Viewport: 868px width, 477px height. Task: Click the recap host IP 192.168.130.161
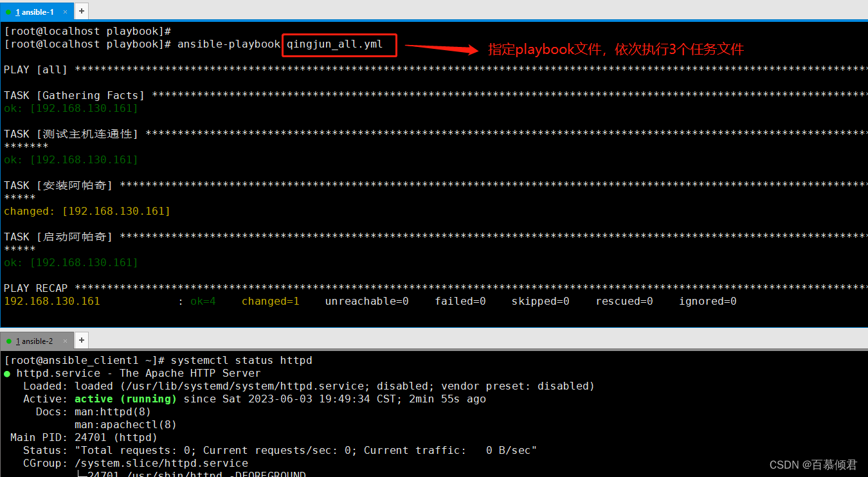(x=52, y=301)
